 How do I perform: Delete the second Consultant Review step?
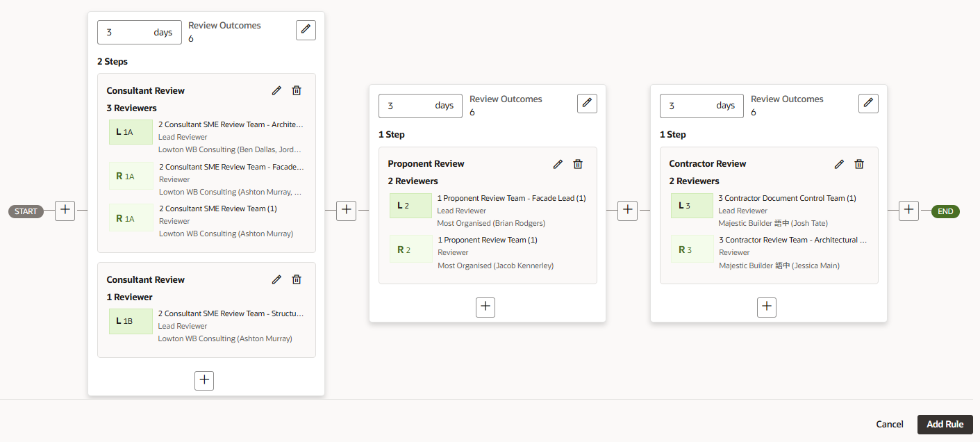tap(297, 279)
